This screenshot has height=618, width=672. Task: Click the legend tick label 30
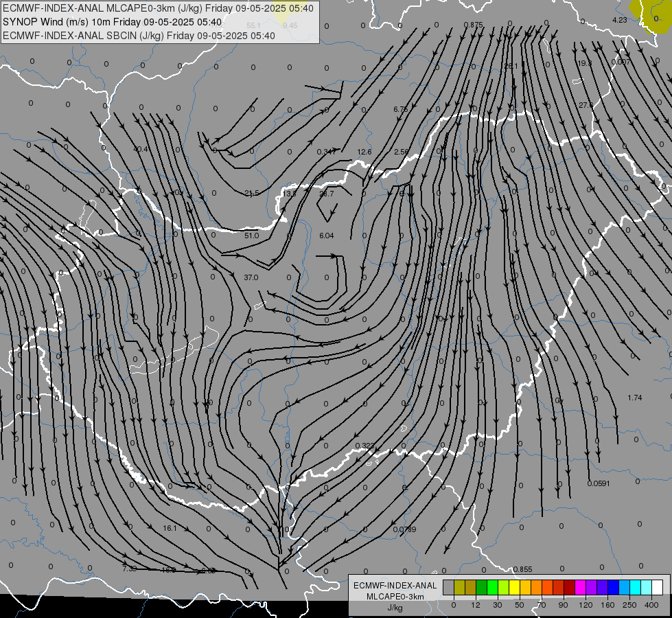coord(498,605)
